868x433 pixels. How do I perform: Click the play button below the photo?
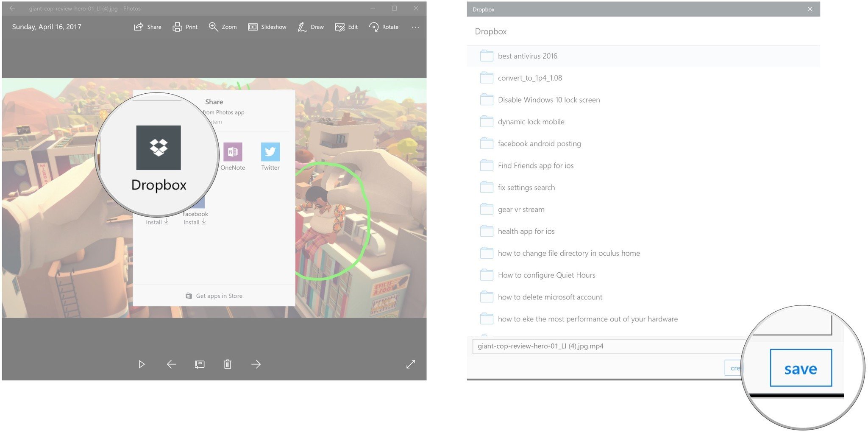tap(142, 364)
